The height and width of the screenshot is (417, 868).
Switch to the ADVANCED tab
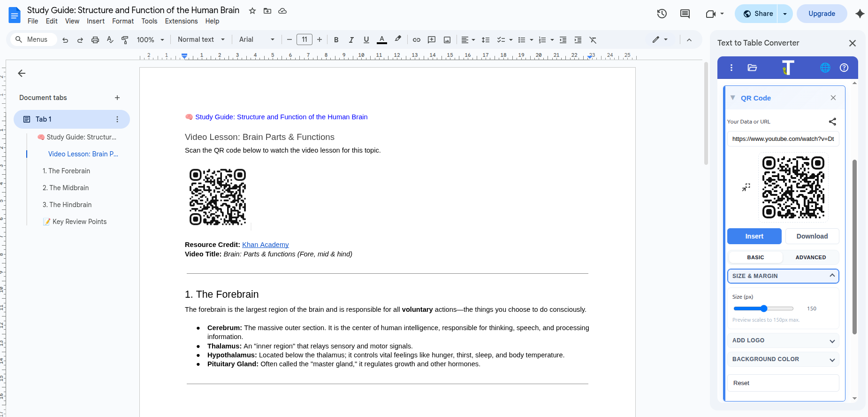(x=810, y=257)
